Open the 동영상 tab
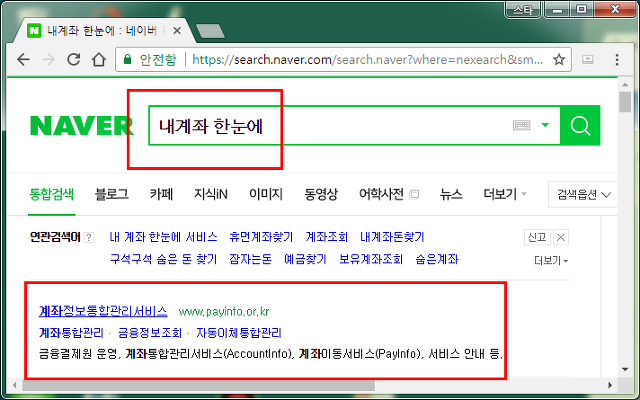Screen dimensions: 640x400 coord(321,194)
